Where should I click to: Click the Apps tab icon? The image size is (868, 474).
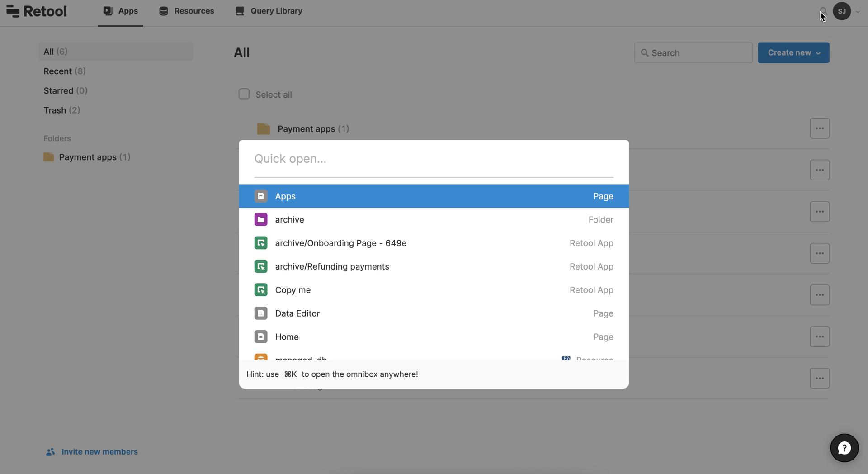108,11
